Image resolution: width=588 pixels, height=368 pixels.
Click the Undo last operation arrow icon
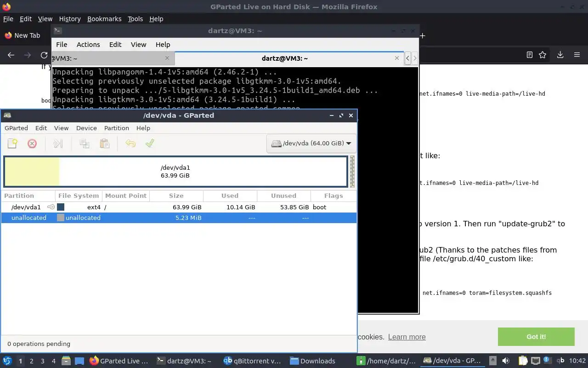coord(130,144)
